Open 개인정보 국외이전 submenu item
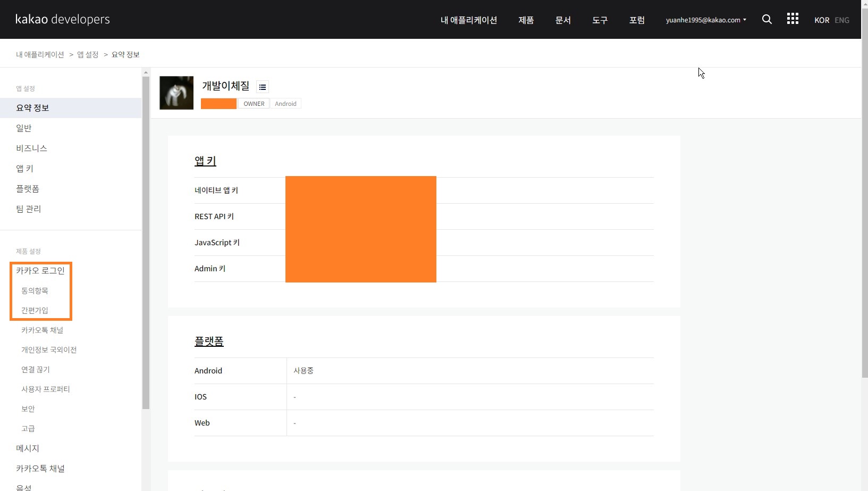This screenshot has height=491, width=868. (x=49, y=350)
